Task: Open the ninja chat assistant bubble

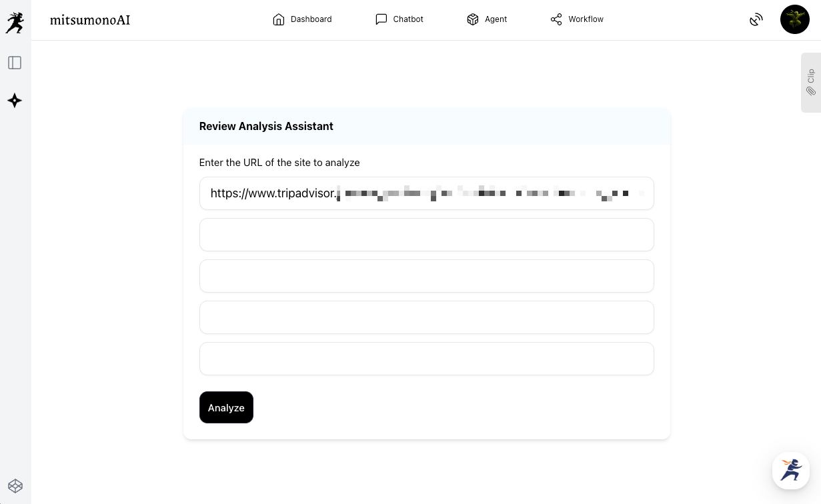Action: (790, 471)
